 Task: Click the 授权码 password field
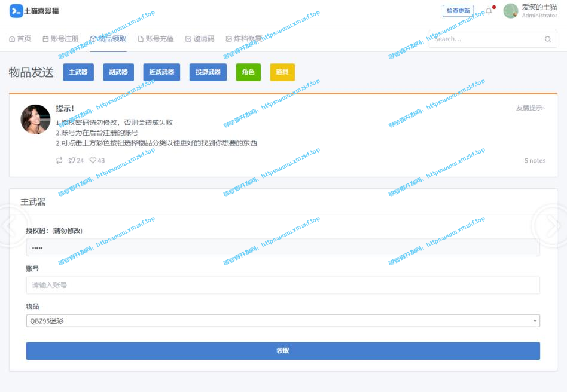click(x=283, y=247)
